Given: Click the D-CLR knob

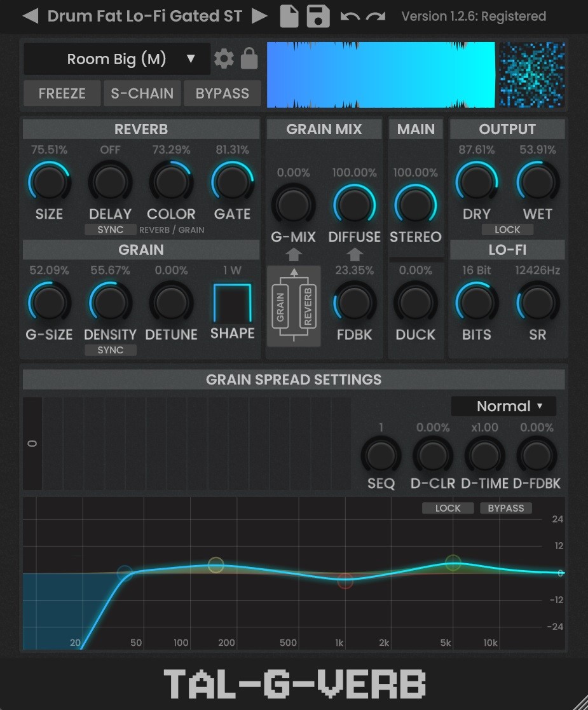Looking at the screenshot, I should click(x=433, y=455).
